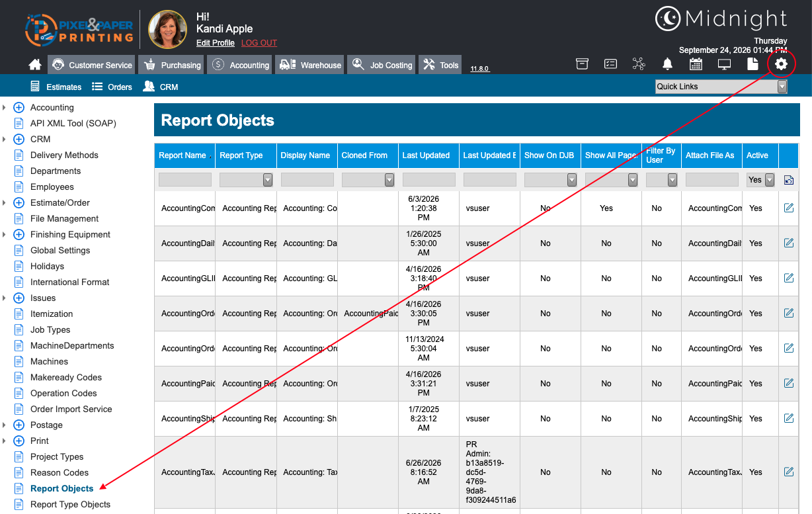Open the calendar icon in top toolbar

696,64
